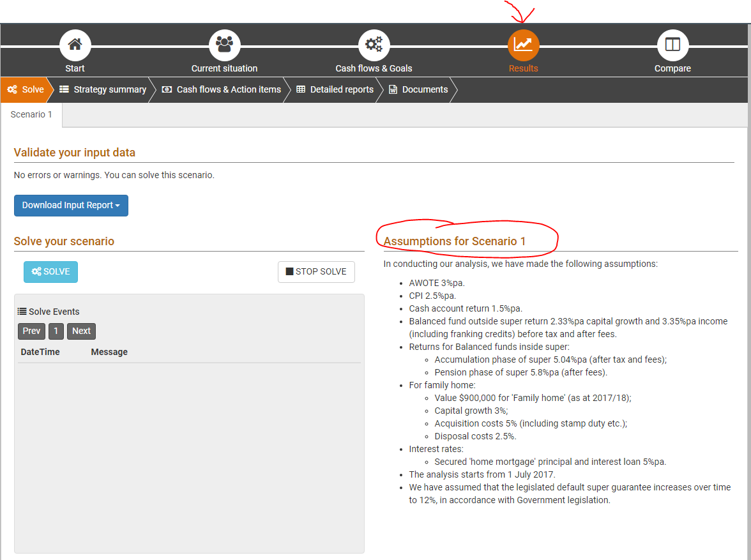Viewport: 751px width, 560px height.
Task: Click the DateTime column header
Action: [40, 352]
